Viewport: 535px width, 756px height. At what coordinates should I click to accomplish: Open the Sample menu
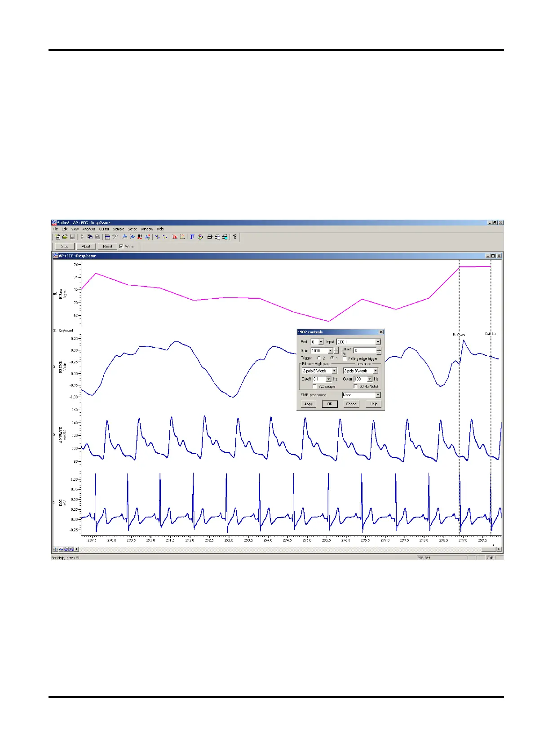click(x=119, y=229)
